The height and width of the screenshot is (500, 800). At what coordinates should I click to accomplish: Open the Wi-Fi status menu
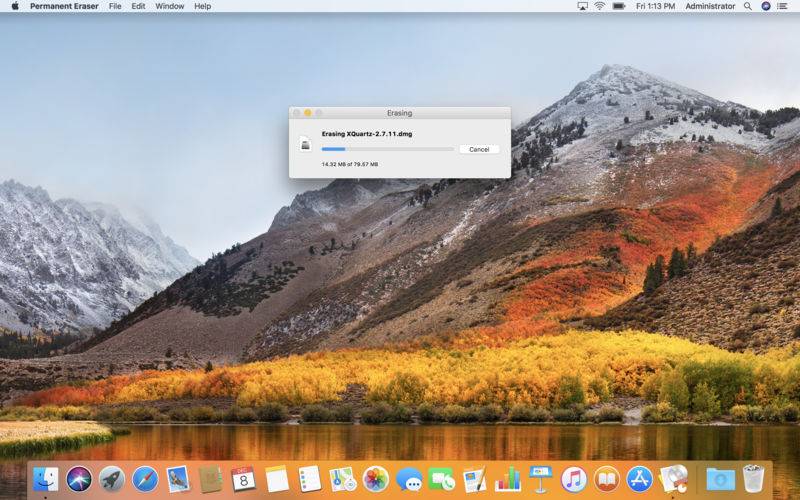coord(599,6)
